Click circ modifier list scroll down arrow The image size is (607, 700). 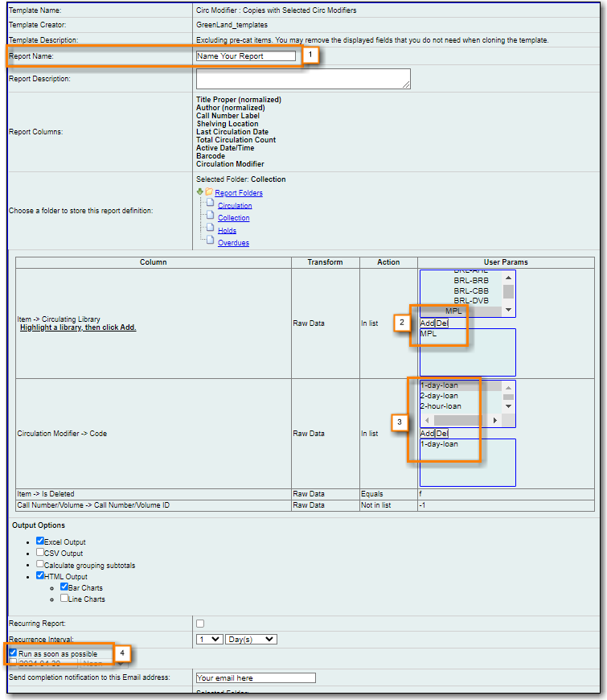coord(508,406)
